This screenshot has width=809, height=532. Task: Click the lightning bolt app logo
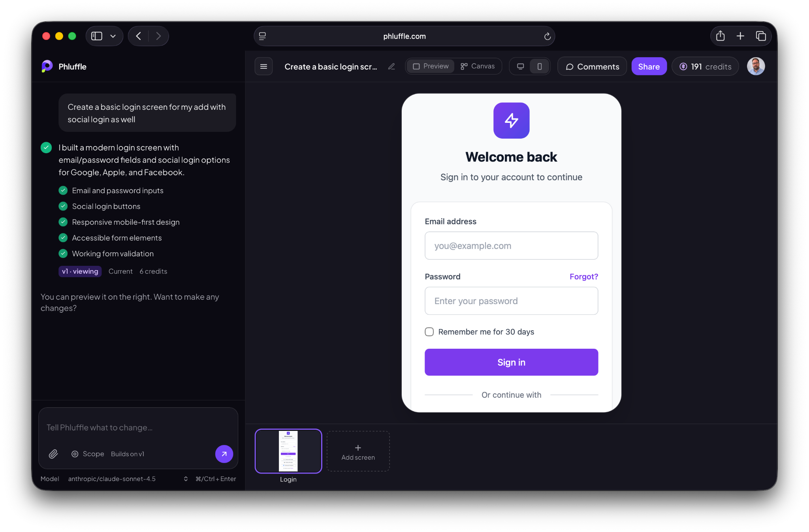511,120
